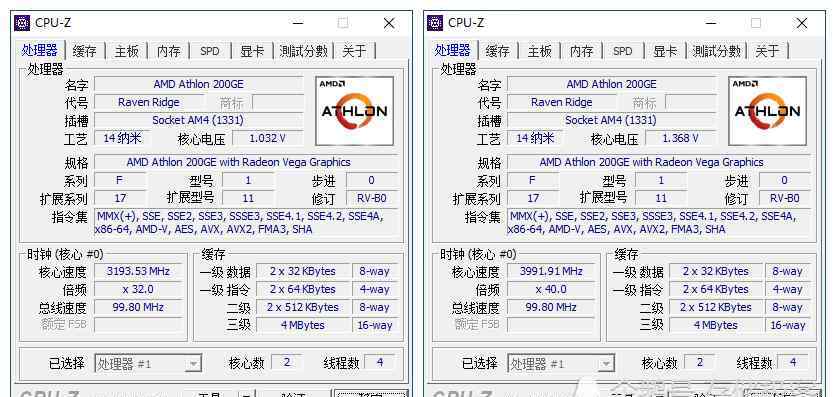Click the Raven Ridge code name in the right window

point(561,102)
